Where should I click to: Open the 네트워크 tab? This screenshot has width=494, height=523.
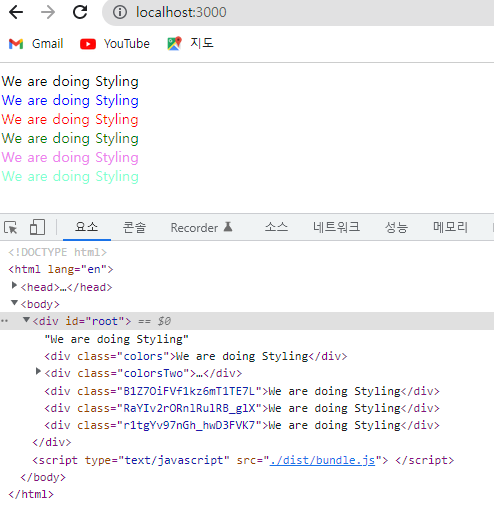click(x=336, y=227)
